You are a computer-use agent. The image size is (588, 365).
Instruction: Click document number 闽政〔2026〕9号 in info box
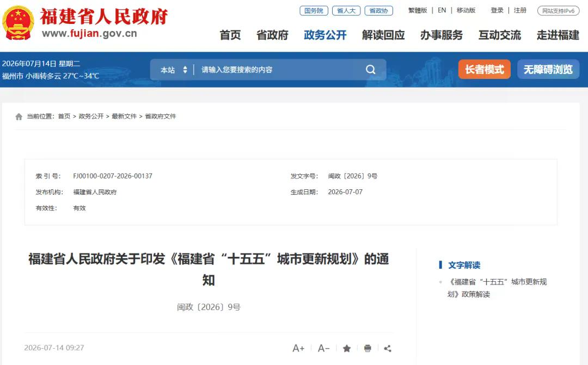[x=352, y=176]
